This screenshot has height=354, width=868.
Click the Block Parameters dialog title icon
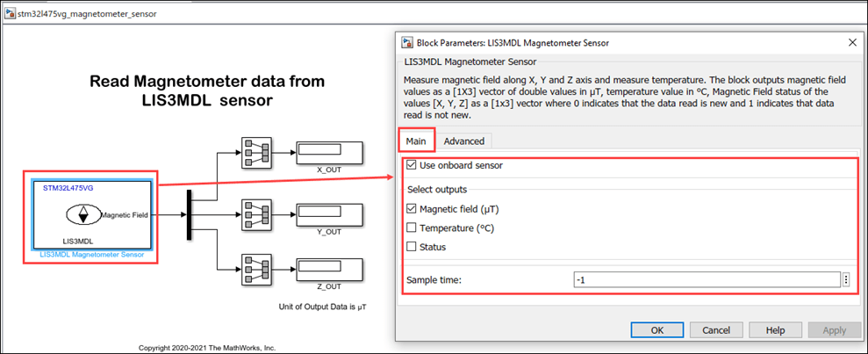click(406, 42)
